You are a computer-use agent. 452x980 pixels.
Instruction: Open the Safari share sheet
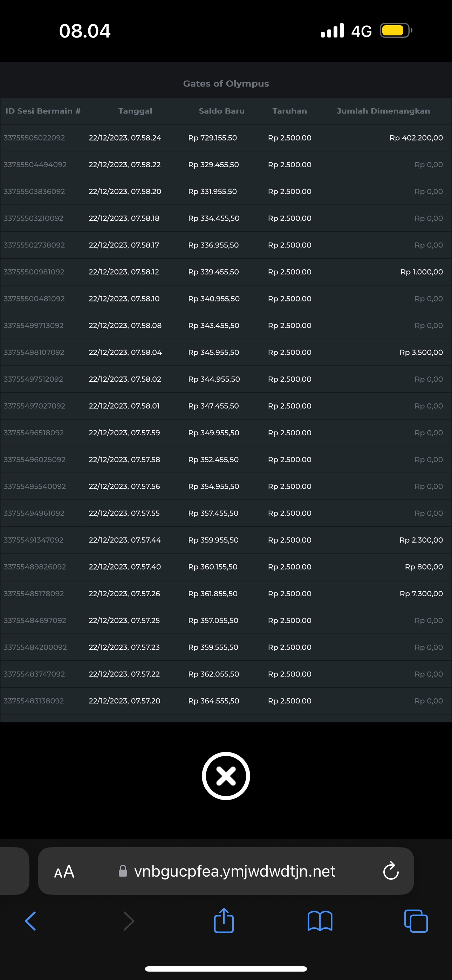coord(224,921)
